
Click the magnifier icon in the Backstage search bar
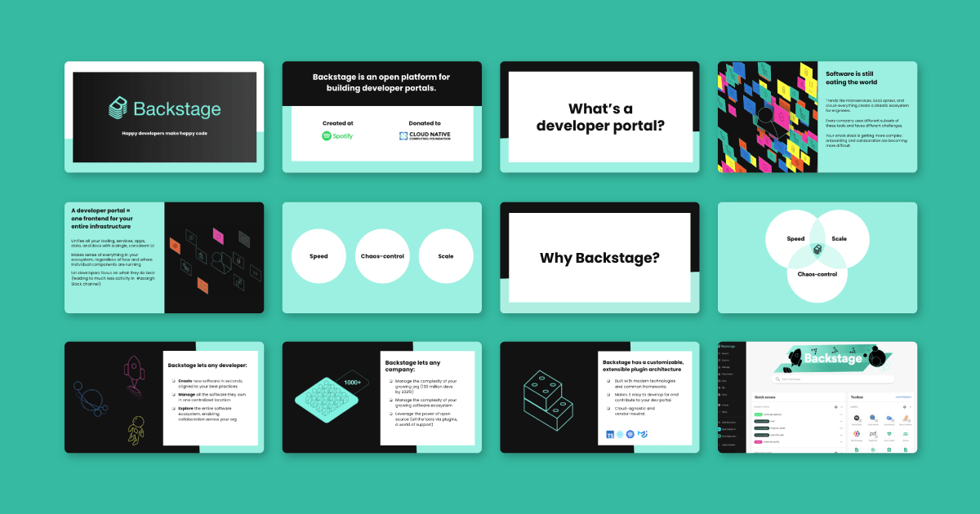point(777,379)
